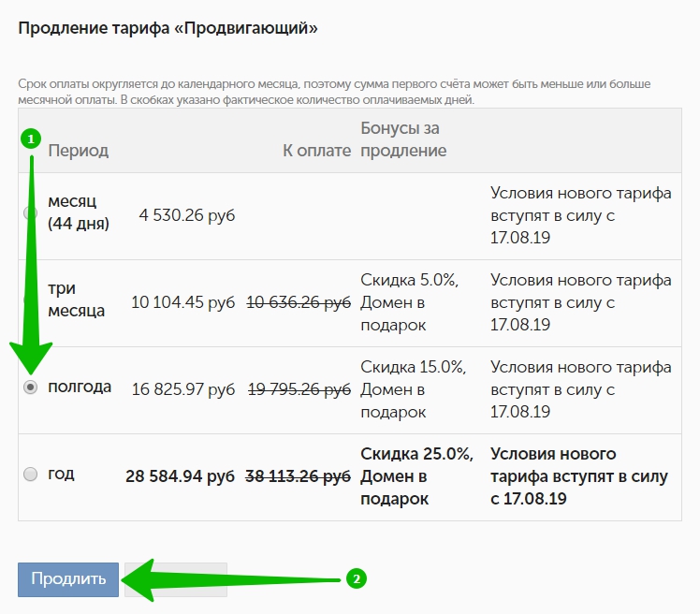
Task: Click the crossed-out 38 113.26 руб price
Action: 298,476
